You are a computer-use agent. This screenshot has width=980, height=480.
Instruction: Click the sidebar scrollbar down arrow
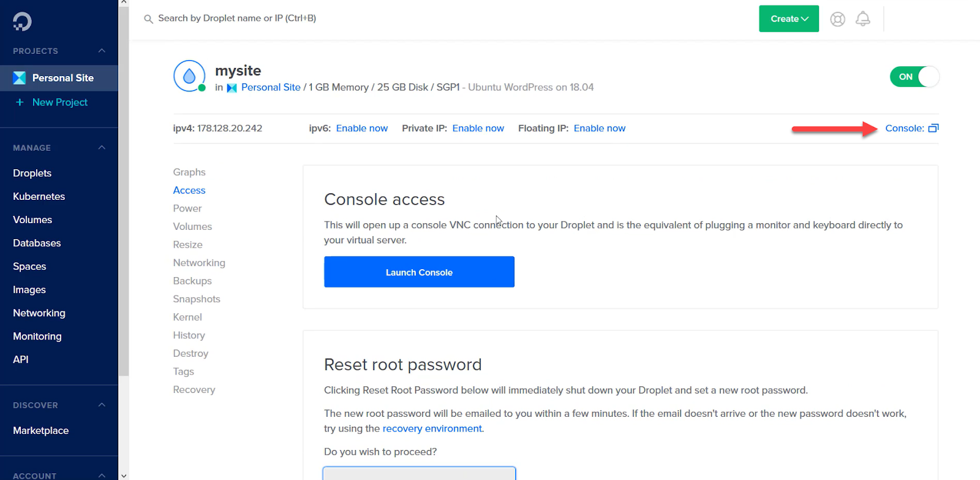124,475
